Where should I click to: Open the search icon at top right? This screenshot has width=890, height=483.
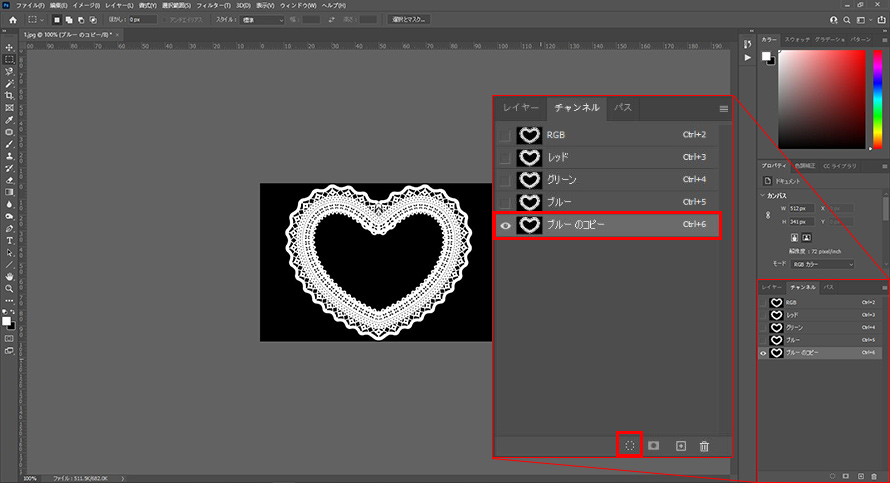pos(846,20)
